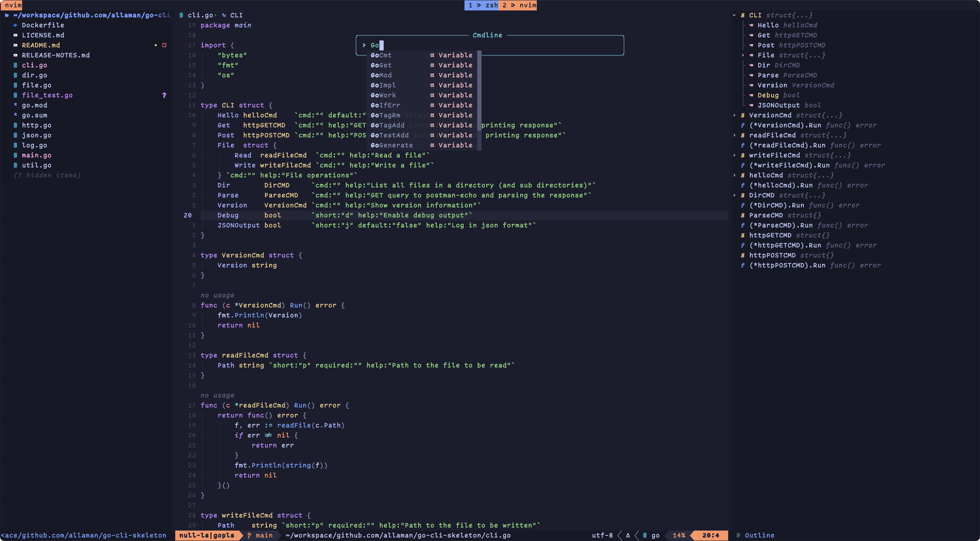Screen dimensions: 980x541
Task: Click the git branch icon next to main
Action: coord(249,535)
